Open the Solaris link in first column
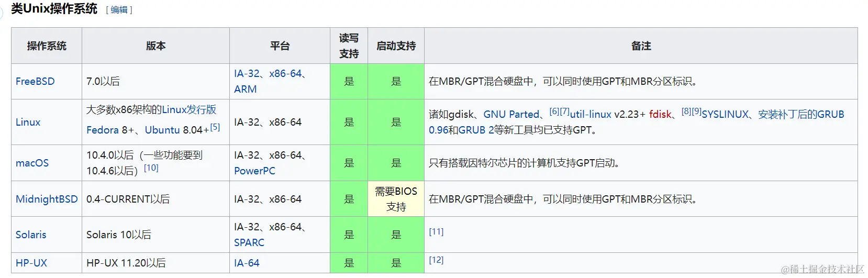 point(31,235)
